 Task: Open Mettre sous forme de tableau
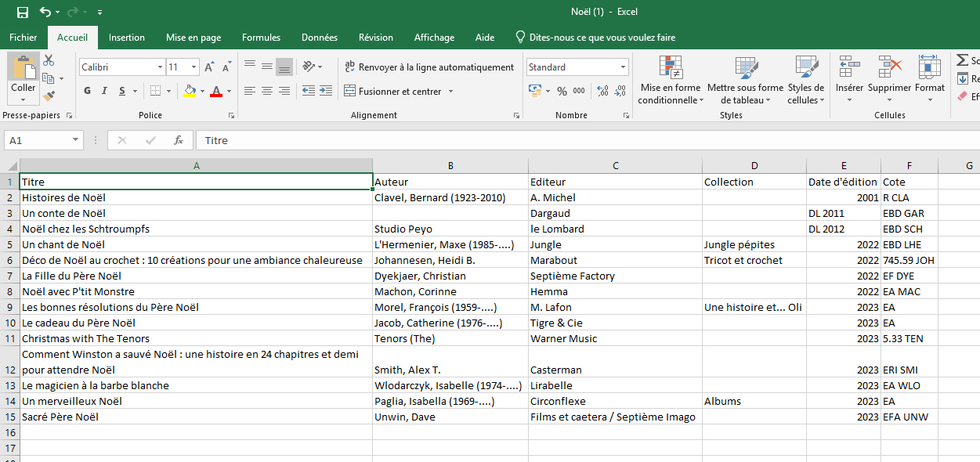745,81
